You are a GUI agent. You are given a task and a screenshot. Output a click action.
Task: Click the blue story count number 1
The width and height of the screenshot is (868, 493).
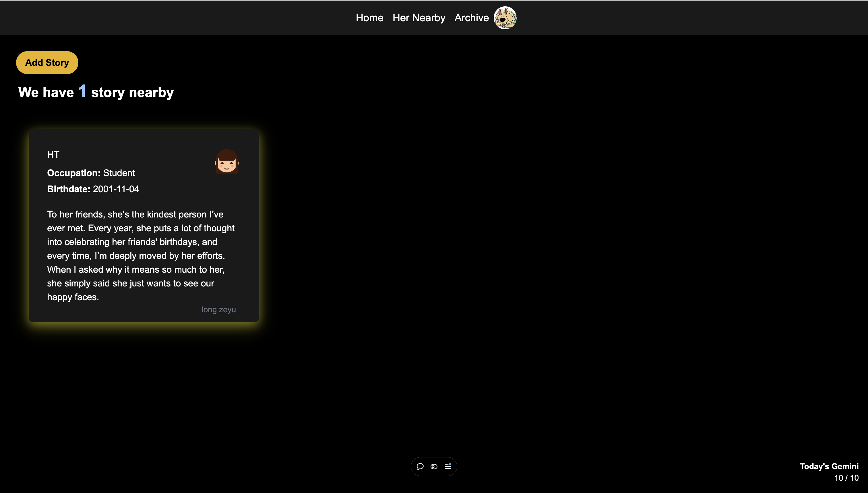[82, 91]
